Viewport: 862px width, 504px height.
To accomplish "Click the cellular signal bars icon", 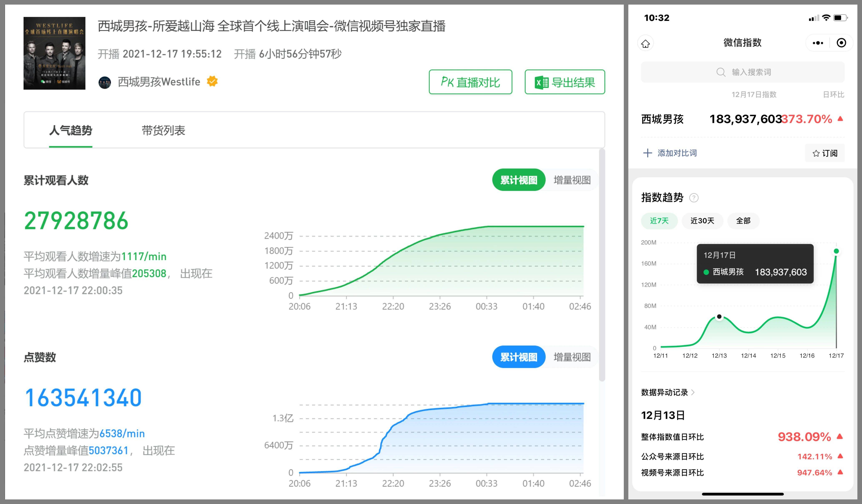I will tap(814, 18).
